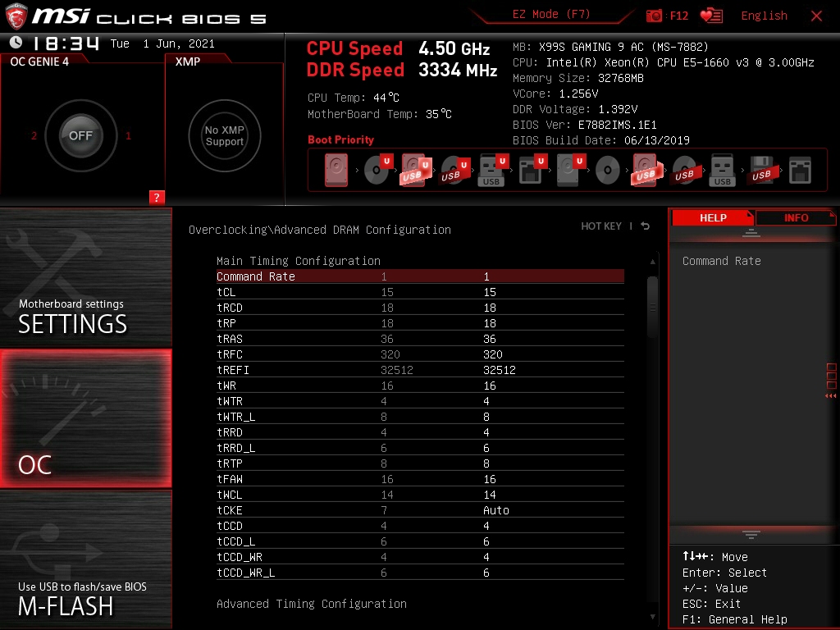
Task: Toggle the XMP 'No XMP Support' button
Action: click(225, 135)
